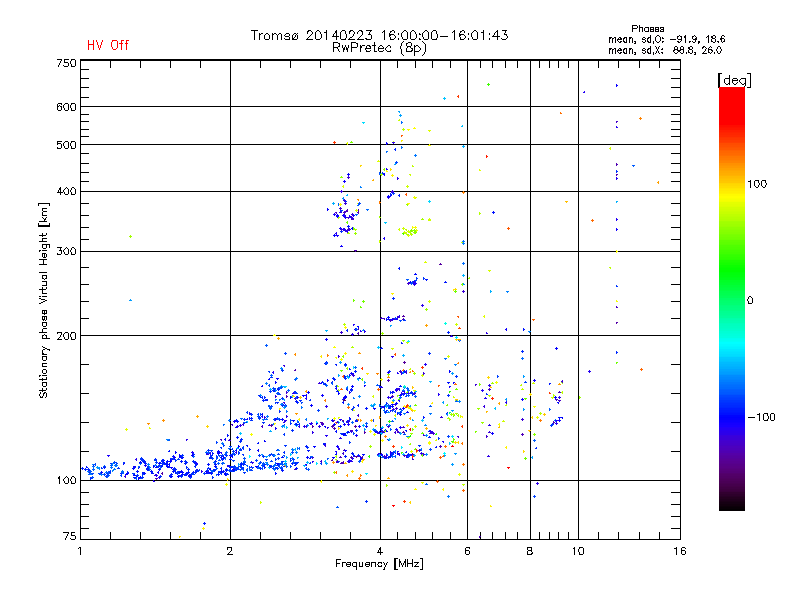Click the x-axis tick label '4'
Image resolution: width=800 pixels, height=600 pixels.
tap(380, 551)
